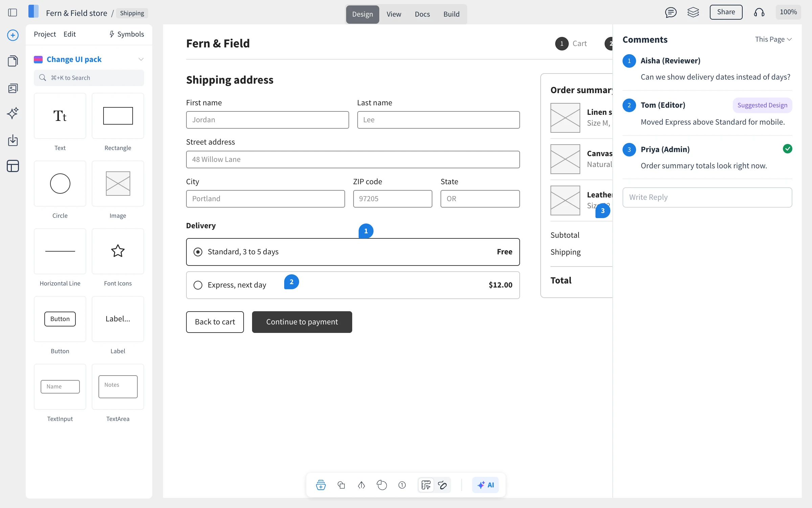Viewport: 812px width, 508px height.
Task: Open the comments speech bubble icon
Action: click(x=671, y=13)
